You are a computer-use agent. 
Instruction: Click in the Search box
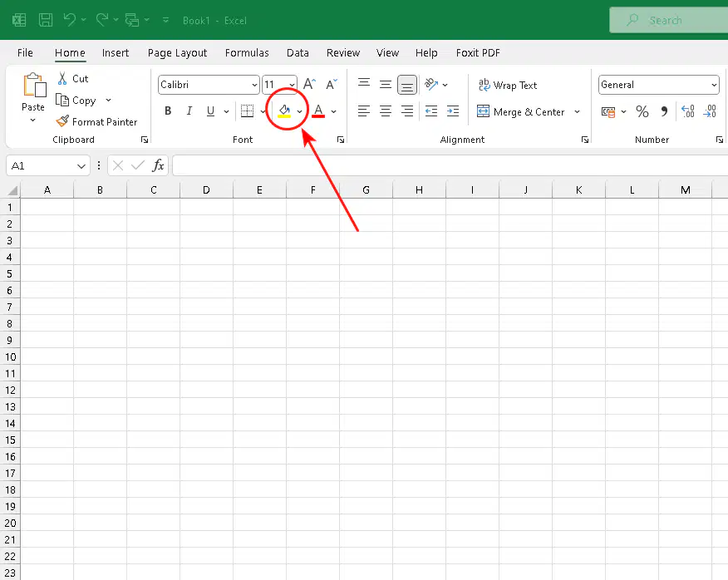(x=668, y=20)
